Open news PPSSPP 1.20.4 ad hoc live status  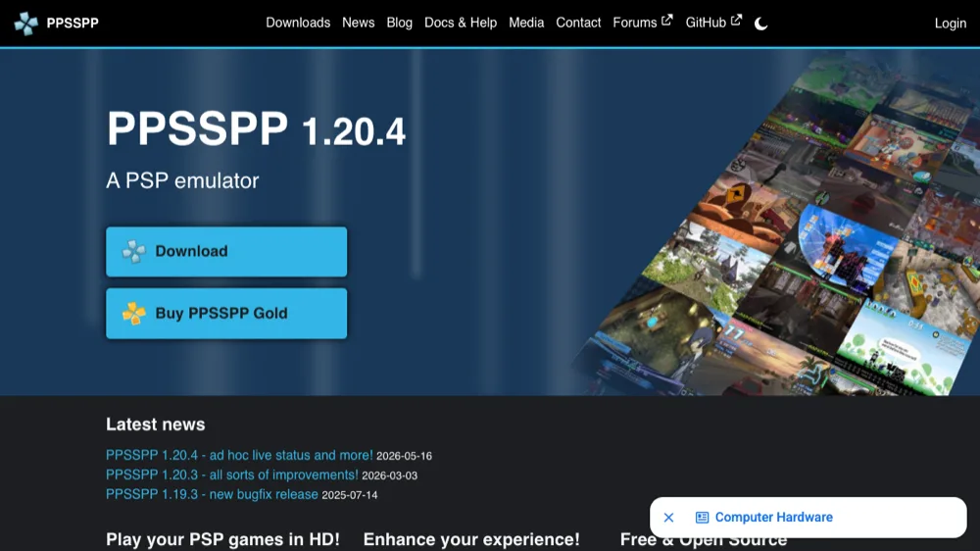tap(239, 455)
